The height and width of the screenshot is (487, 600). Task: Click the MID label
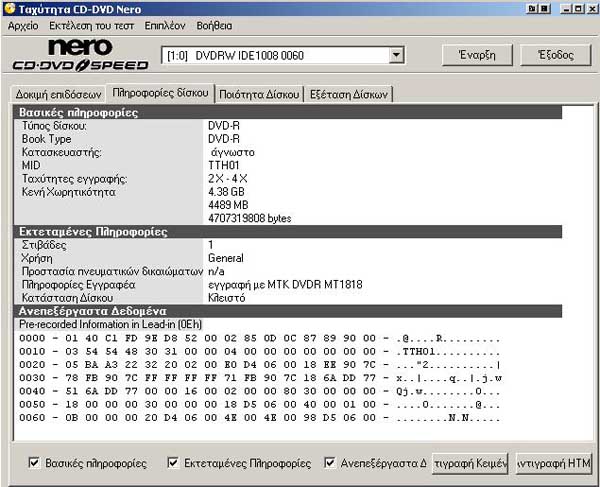tap(31, 165)
